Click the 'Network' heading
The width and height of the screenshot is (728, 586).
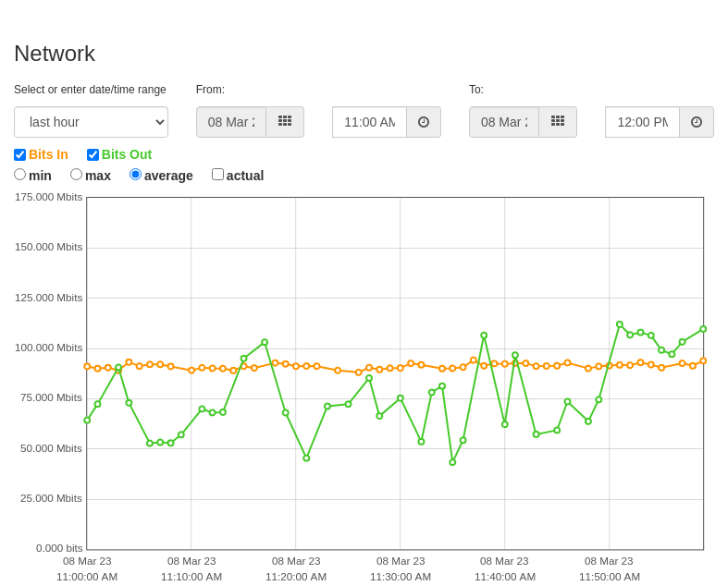point(55,54)
